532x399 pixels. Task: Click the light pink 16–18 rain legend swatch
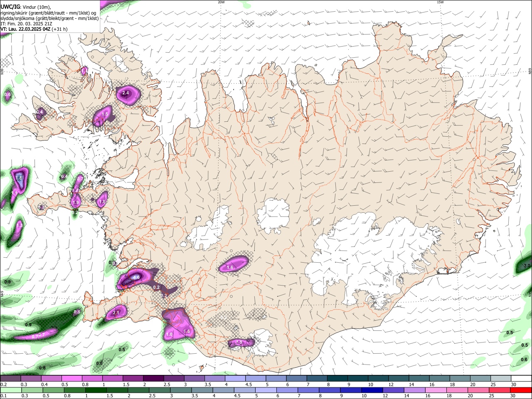click(x=435, y=390)
